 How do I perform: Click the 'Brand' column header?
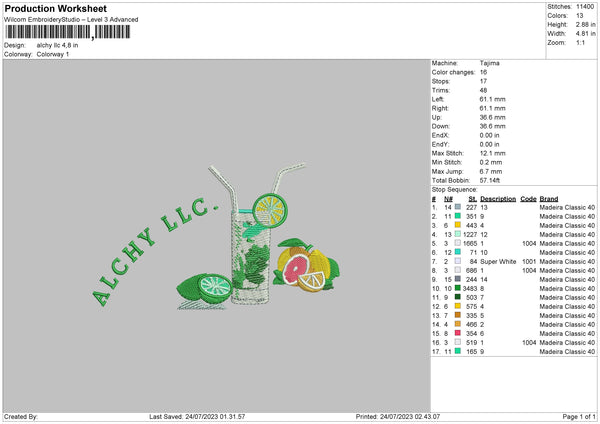pyautogui.click(x=549, y=199)
